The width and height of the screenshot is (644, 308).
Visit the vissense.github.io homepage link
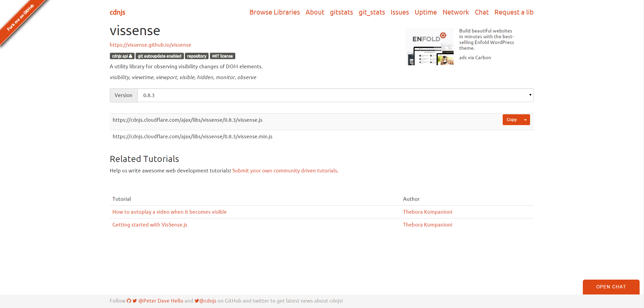150,45
